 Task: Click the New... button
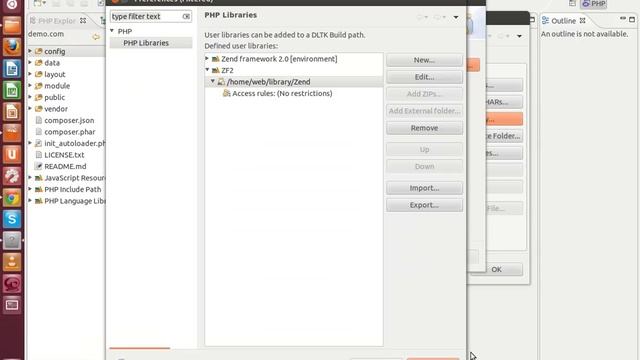coord(424,60)
